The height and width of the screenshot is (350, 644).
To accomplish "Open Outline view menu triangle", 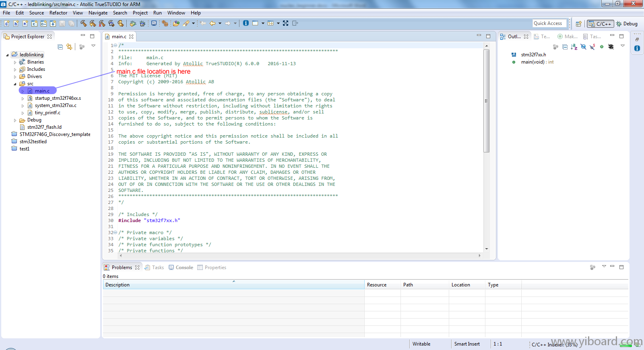I will 623,46.
